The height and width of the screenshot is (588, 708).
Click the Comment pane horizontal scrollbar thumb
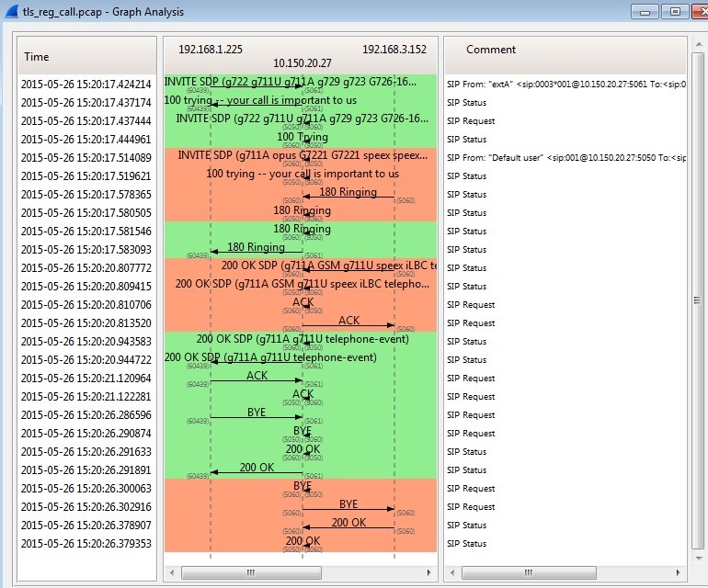pos(529,572)
